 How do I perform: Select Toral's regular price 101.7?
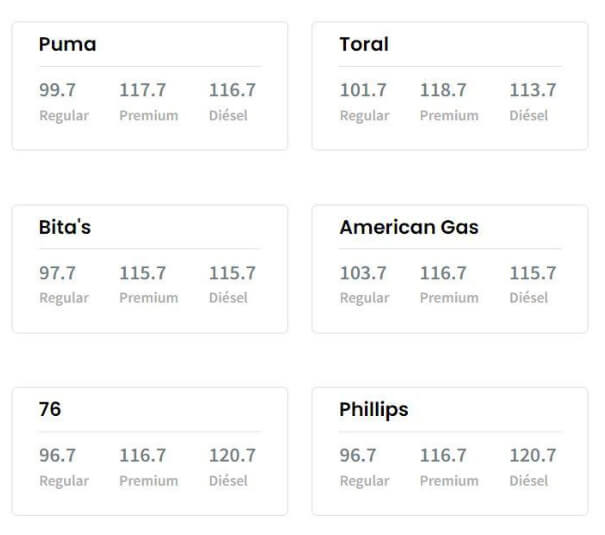point(363,90)
